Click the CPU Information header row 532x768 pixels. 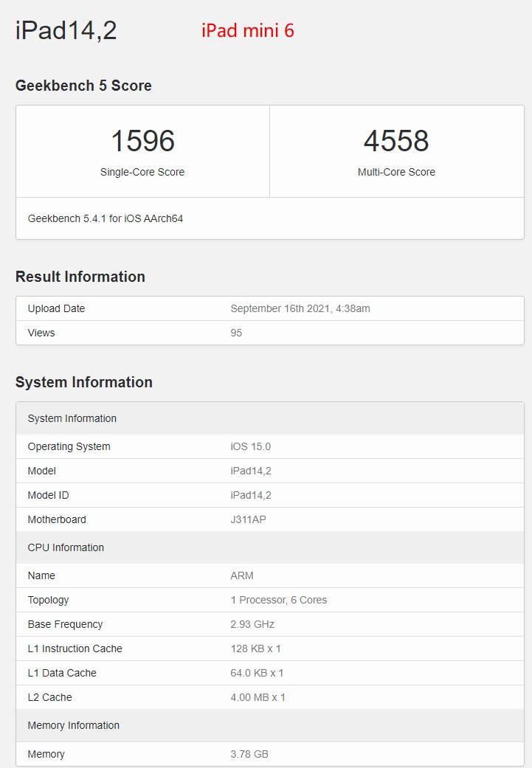(x=270, y=547)
